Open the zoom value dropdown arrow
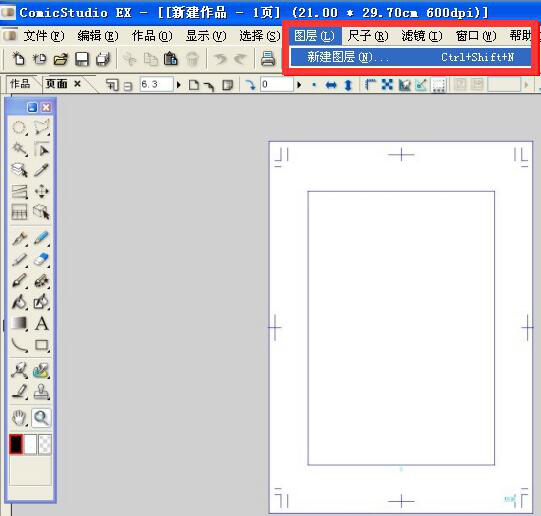The width and height of the screenshot is (541, 516). (x=178, y=85)
